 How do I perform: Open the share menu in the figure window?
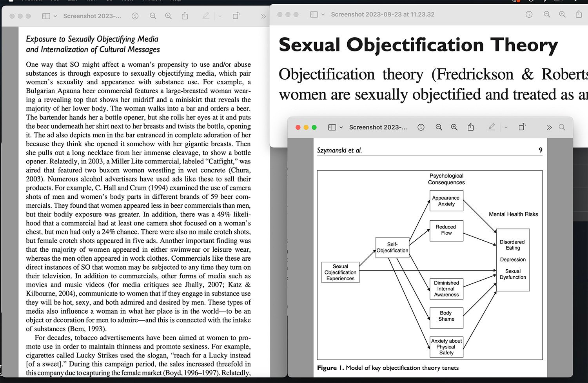(x=471, y=127)
